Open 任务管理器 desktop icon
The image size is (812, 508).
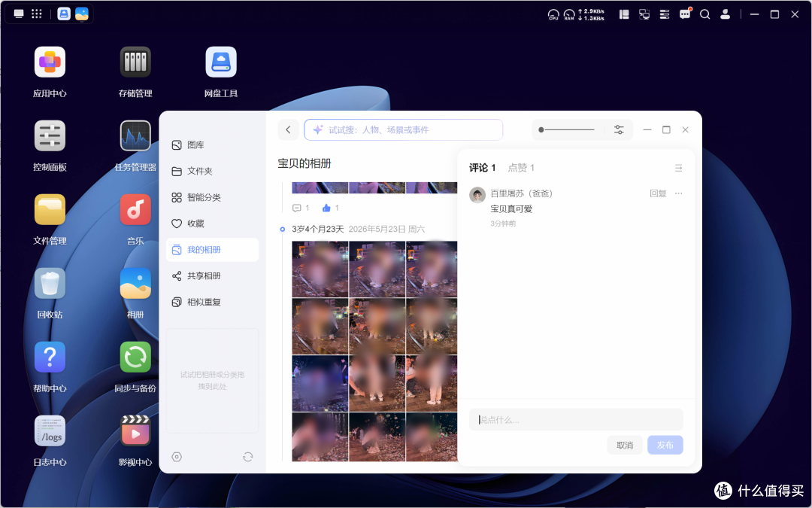pos(135,135)
